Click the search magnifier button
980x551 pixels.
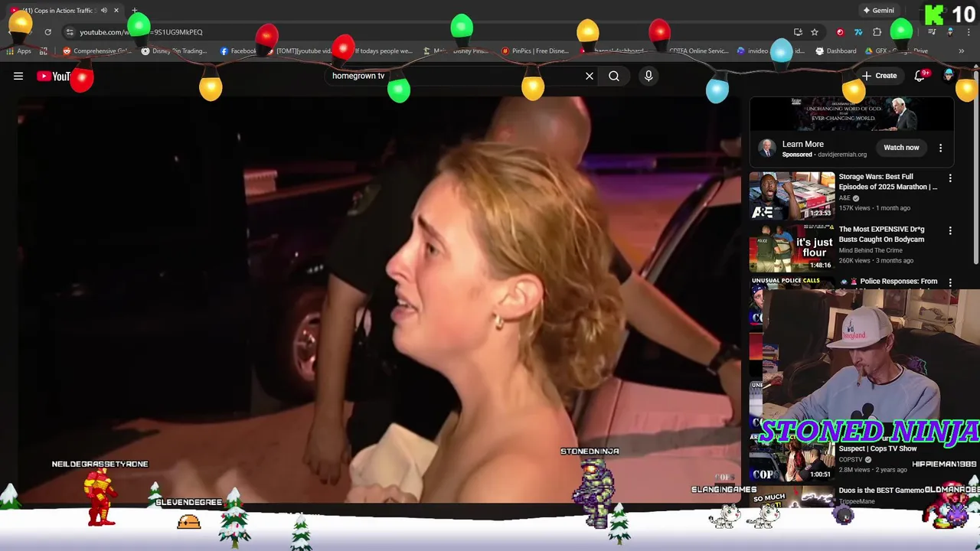(x=614, y=76)
